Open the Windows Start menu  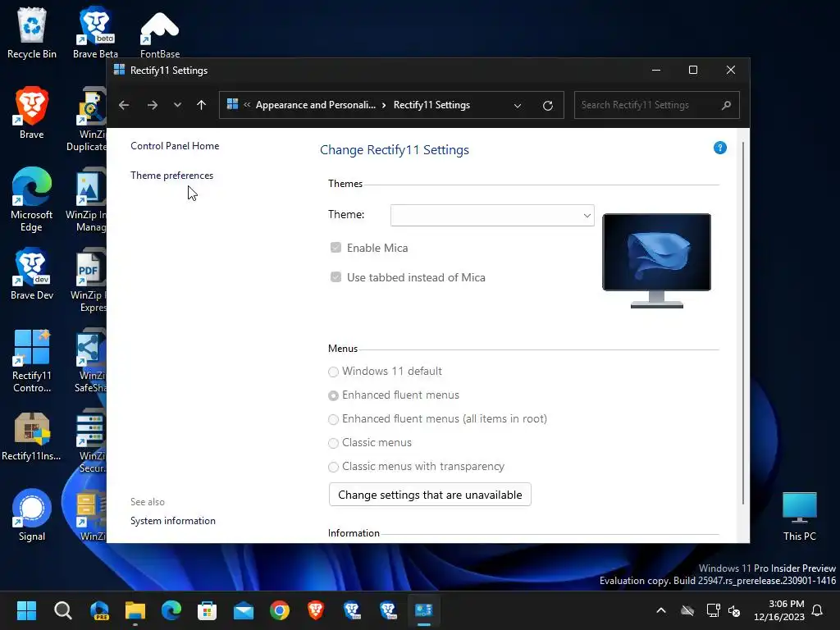[x=26, y=610]
